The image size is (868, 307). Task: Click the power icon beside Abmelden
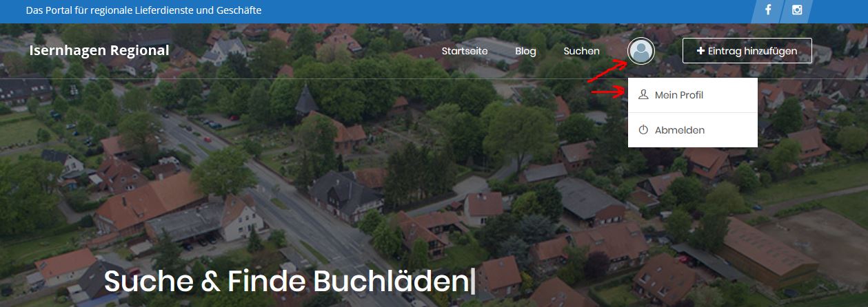(x=643, y=129)
